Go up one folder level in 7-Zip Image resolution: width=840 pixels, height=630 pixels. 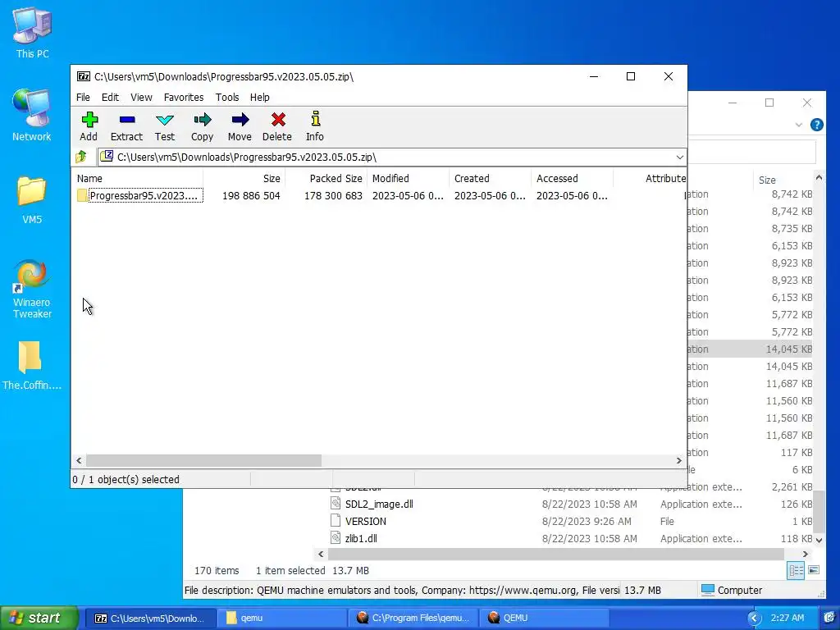coord(81,157)
